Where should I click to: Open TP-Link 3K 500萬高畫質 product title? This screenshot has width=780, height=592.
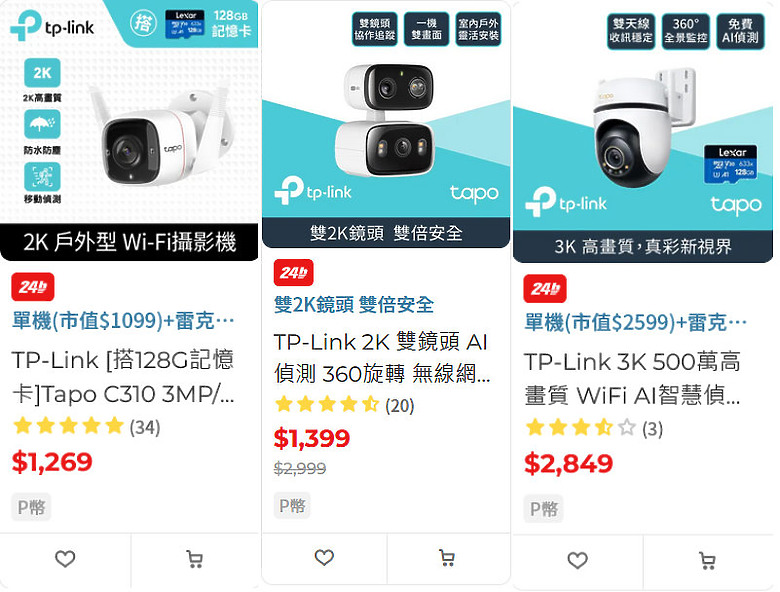[x=632, y=379]
